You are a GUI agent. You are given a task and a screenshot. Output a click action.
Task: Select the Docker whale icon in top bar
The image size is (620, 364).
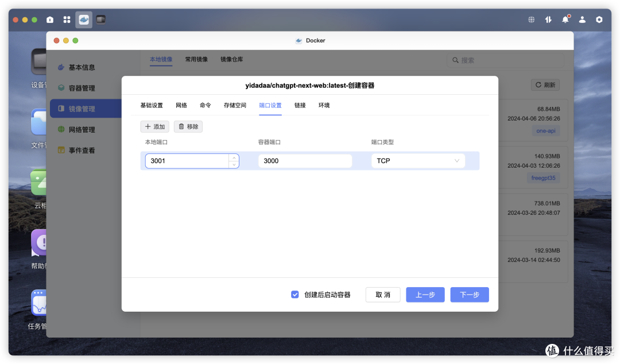click(x=84, y=20)
